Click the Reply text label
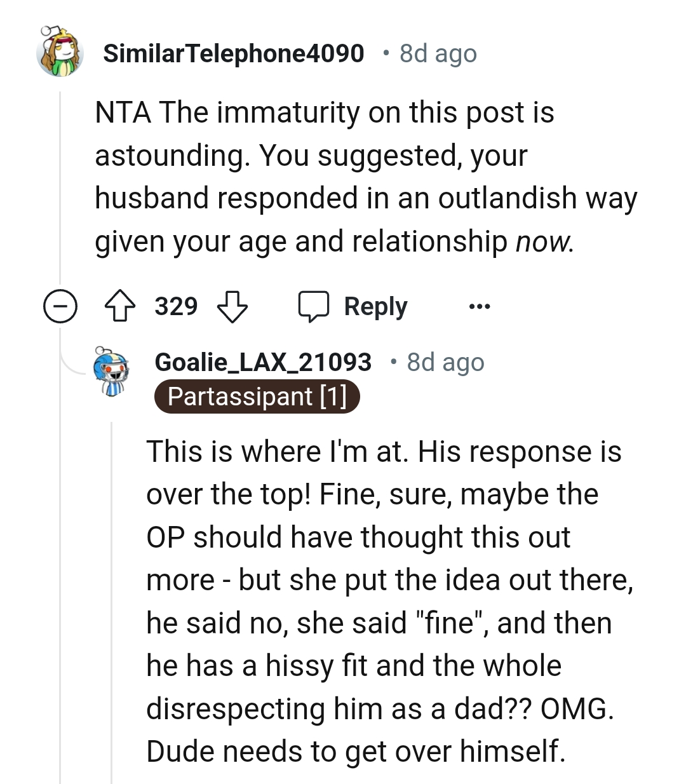This screenshot has width=686, height=784. point(375,307)
